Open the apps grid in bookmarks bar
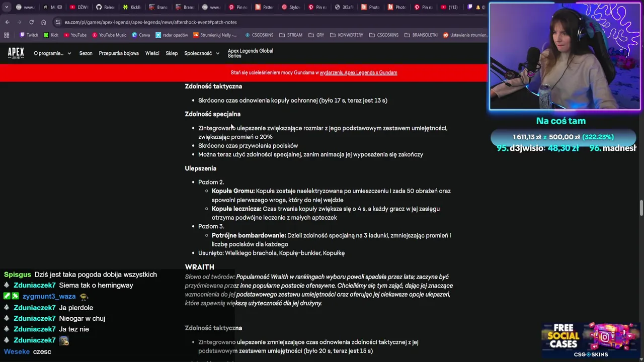This screenshot has height=362, width=644. 7,35
